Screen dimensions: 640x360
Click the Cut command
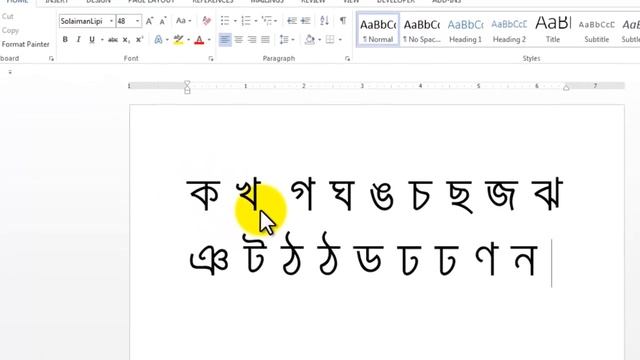[8, 16]
